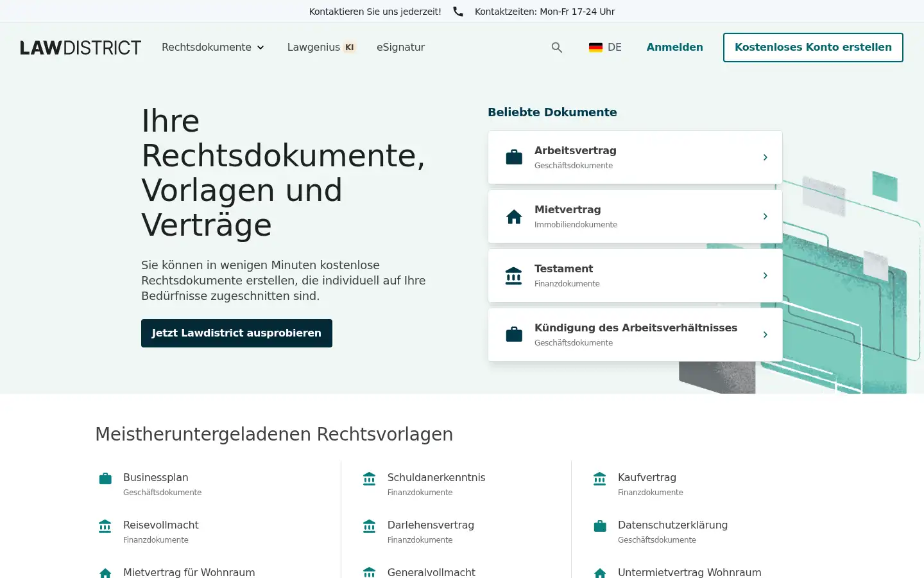Click the briefcase icon beside Arbeitsvertrag
Image resolution: width=924 pixels, height=578 pixels.
(x=514, y=157)
